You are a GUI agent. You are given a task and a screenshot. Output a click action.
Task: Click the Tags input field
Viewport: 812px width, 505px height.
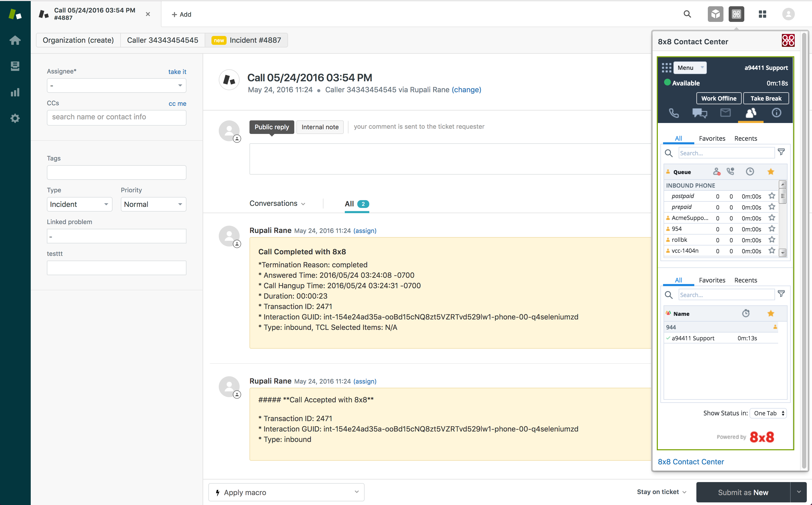(x=116, y=172)
